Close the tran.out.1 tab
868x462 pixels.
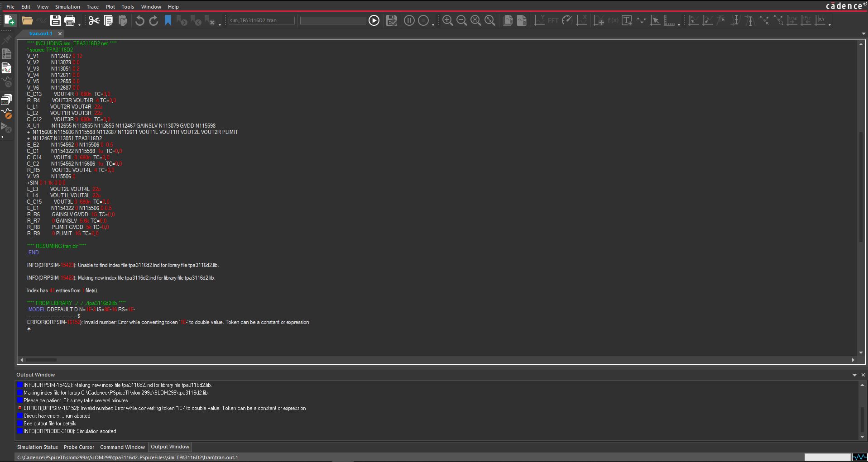60,33
